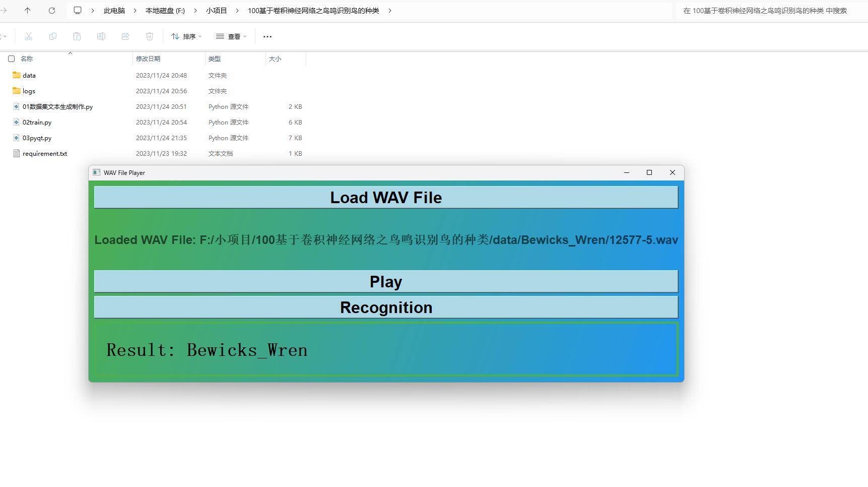Refresh the current folder
The image size is (868, 487).
point(52,10)
